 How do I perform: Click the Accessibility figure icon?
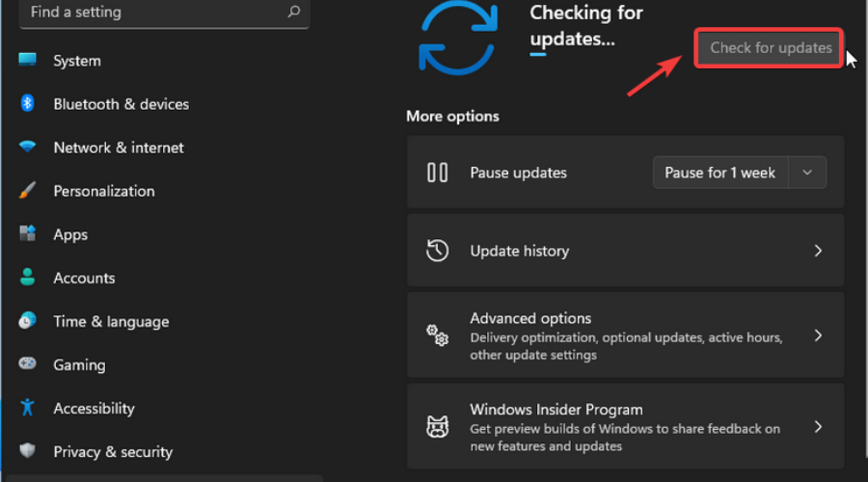click(x=27, y=408)
